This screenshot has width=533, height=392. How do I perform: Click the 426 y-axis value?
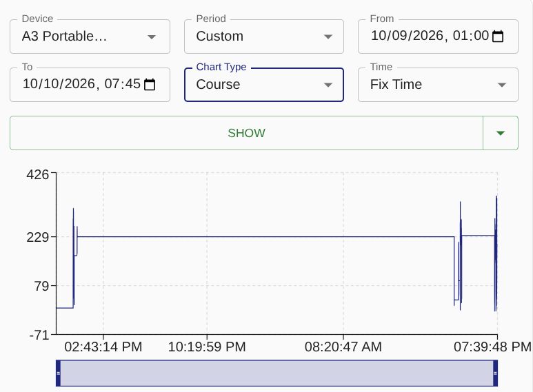[x=38, y=174]
